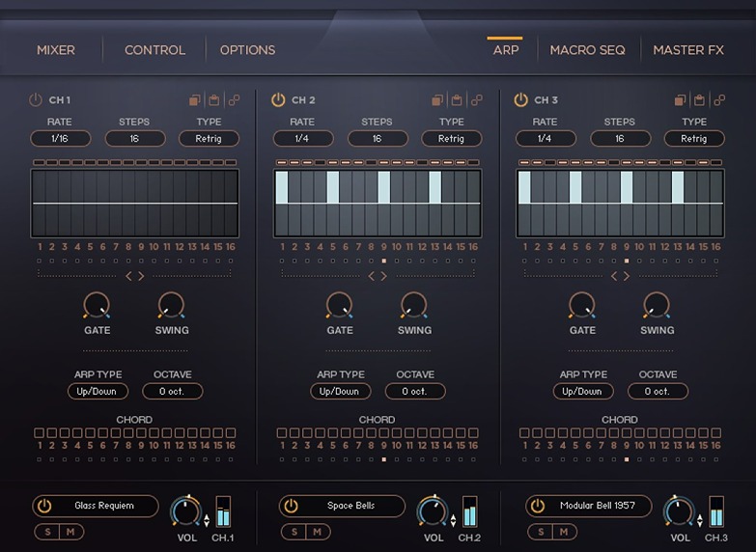Click the CH.2 volume up/down arrows
The image size is (756, 552).
pyautogui.click(x=453, y=521)
